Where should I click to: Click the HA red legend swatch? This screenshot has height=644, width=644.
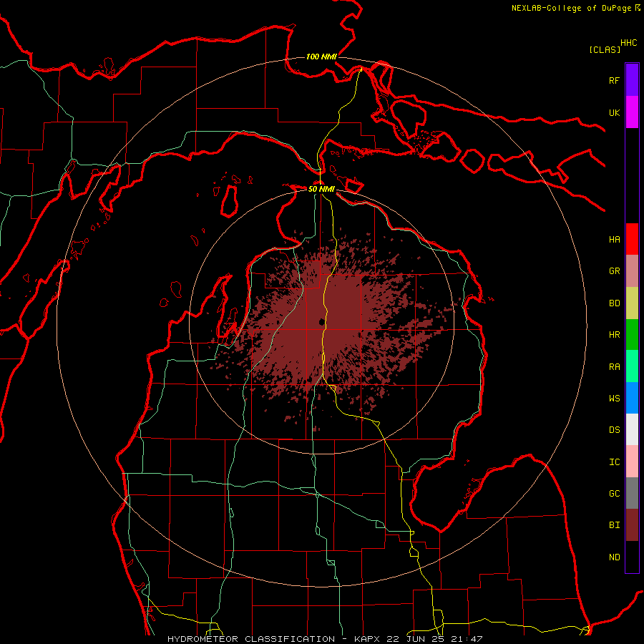click(632, 239)
